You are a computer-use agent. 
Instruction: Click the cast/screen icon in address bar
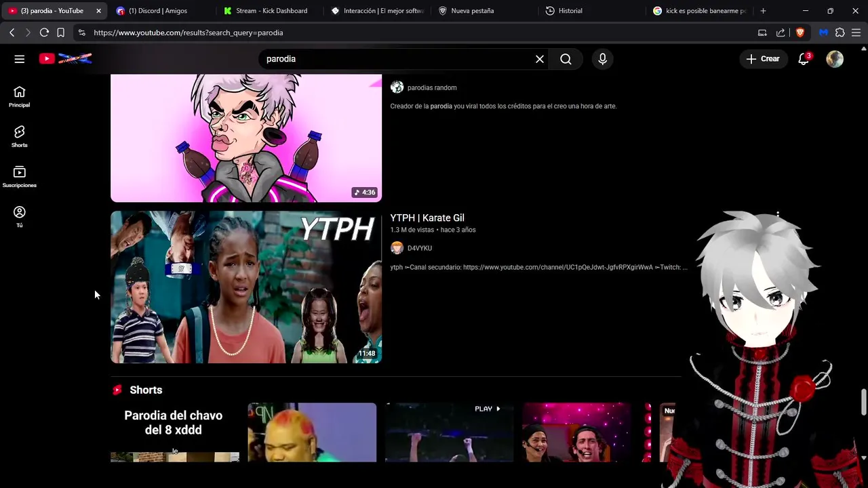point(762,33)
